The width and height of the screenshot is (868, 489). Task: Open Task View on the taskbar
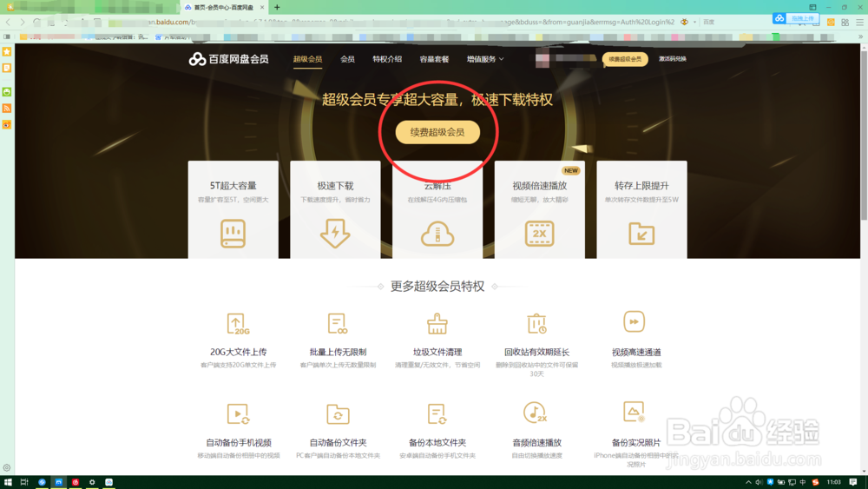(24, 482)
